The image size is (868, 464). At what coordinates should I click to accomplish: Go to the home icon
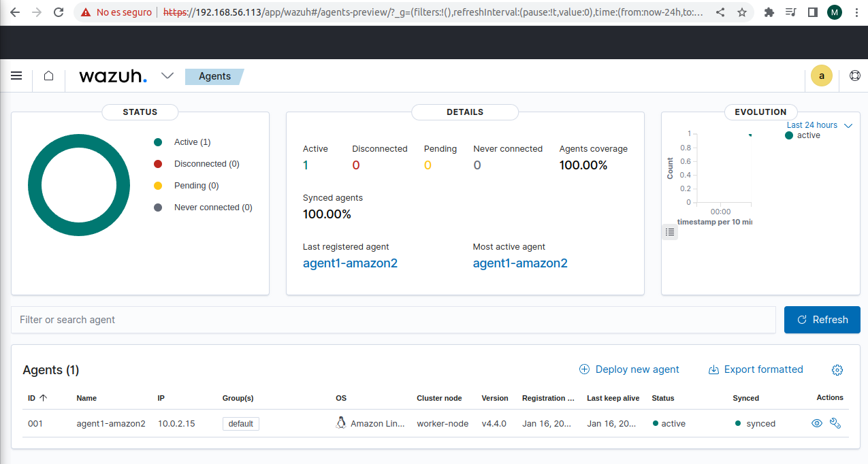48,76
